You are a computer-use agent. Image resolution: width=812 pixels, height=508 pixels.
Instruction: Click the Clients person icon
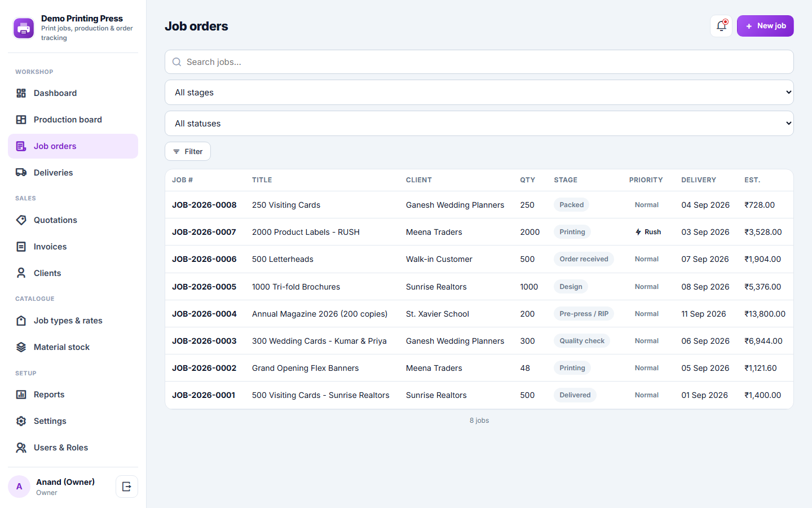click(x=21, y=273)
